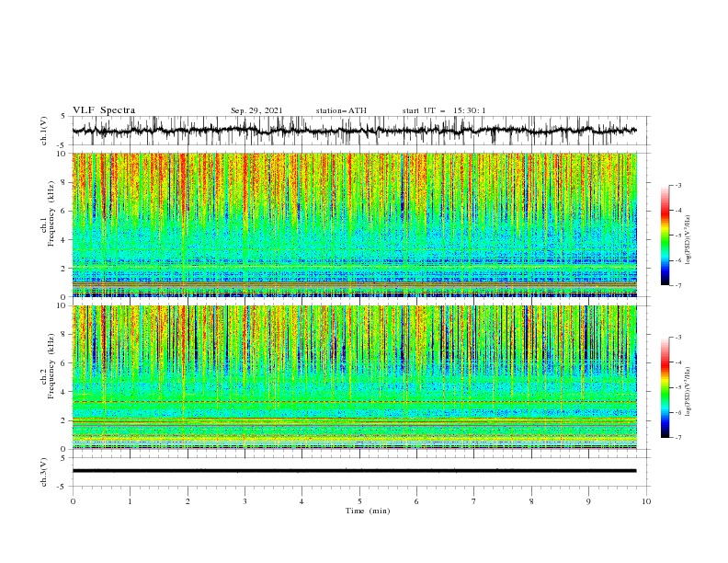Click inside the ch.1 spectrogram panel
Viewport: 728px width, 563px height.
coord(355,224)
